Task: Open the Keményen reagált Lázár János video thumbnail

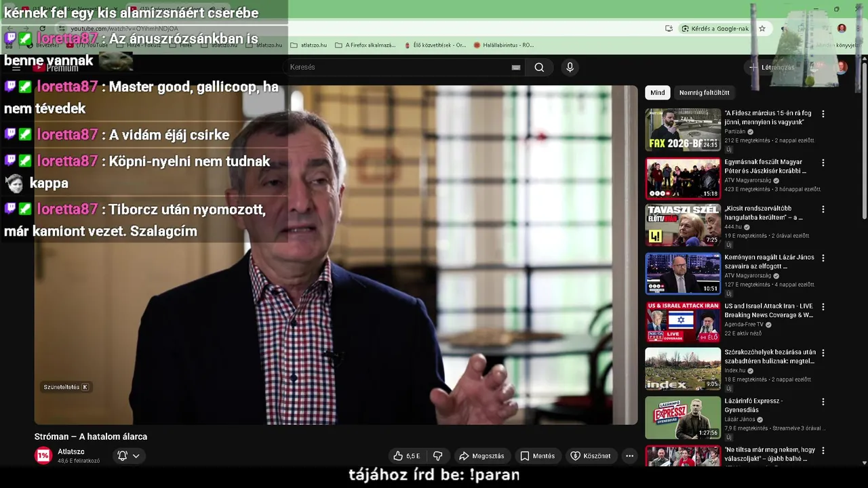Action: (683, 274)
